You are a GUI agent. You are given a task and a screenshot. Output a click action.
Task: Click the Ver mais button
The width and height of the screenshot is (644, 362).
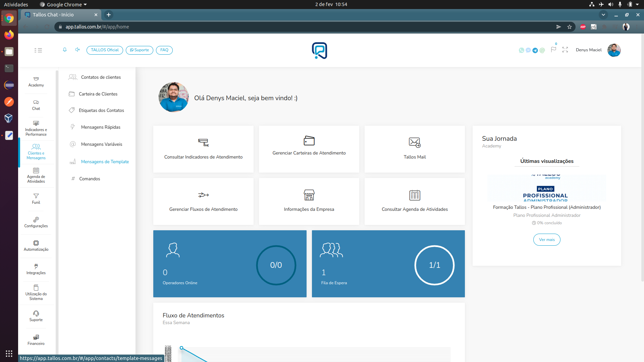coord(547,240)
